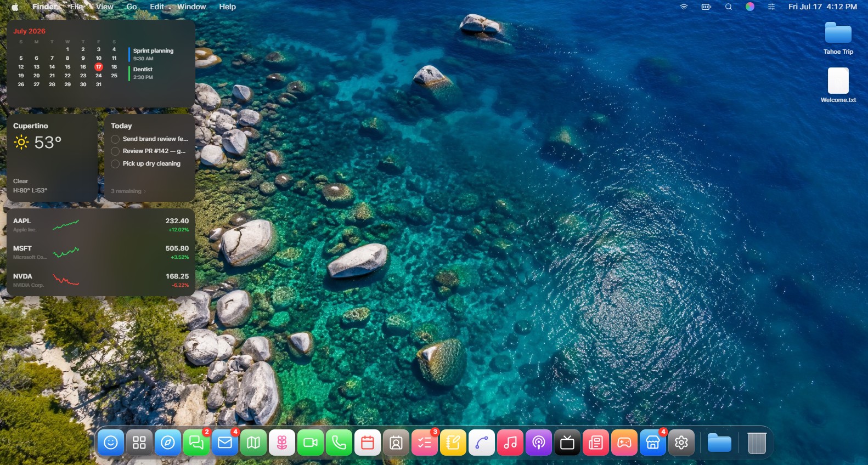The height and width of the screenshot is (465, 868).
Task: Mark Review PR #142 reminder complete
Action: [115, 151]
